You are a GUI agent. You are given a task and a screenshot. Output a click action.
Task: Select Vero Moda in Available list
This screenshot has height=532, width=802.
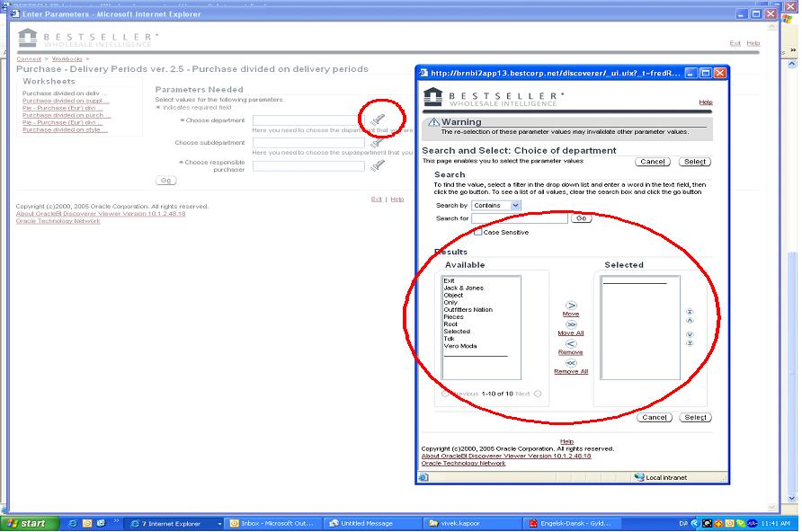pyautogui.click(x=460, y=346)
